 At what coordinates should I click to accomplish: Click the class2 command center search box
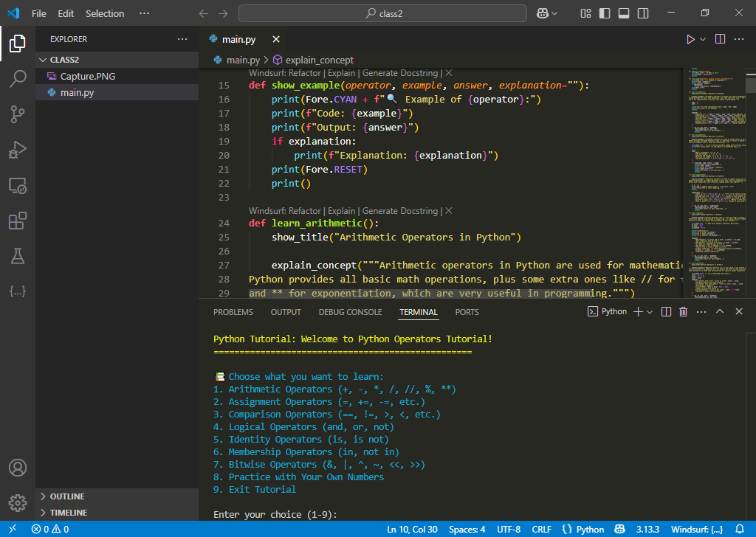click(x=383, y=13)
